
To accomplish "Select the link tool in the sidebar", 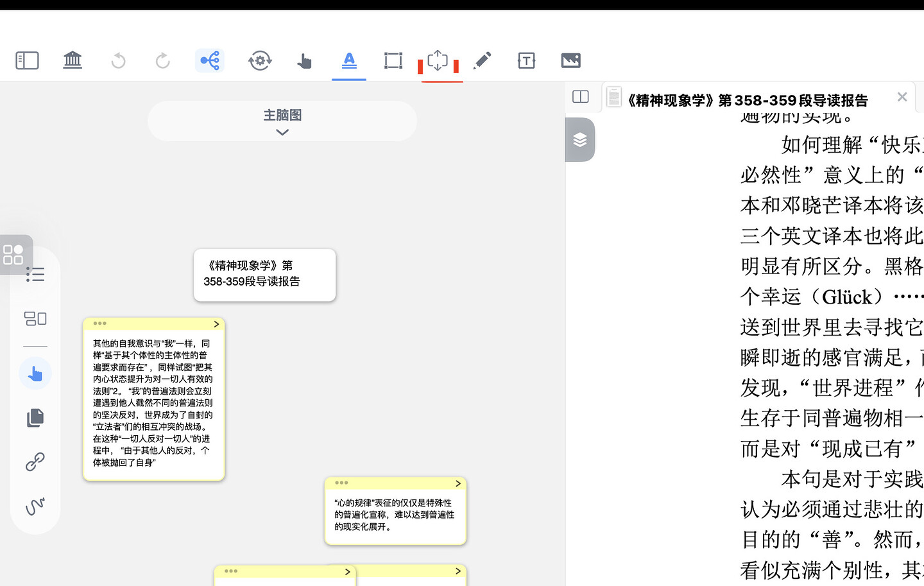I will coord(35,461).
